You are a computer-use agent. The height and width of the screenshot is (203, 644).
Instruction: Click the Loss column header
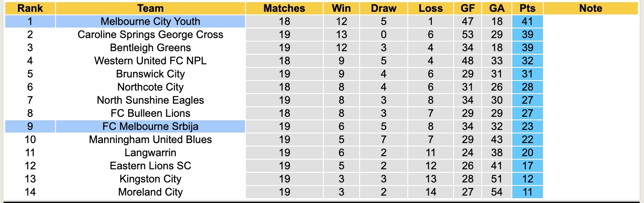[430, 8]
